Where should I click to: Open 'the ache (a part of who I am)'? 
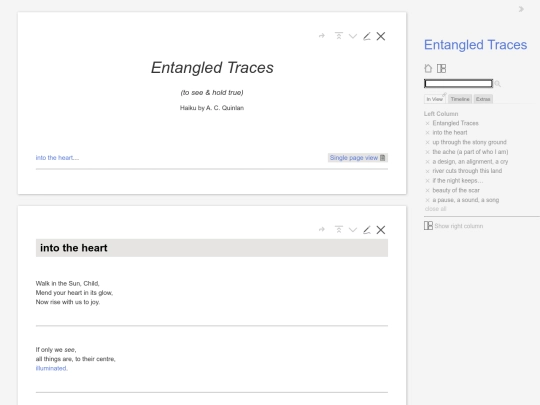[470, 152]
